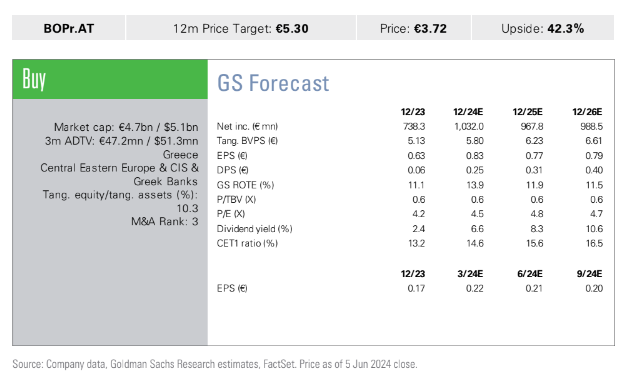
Task: Select the M&A Rank: 3 text
Action: pos(165,221)
